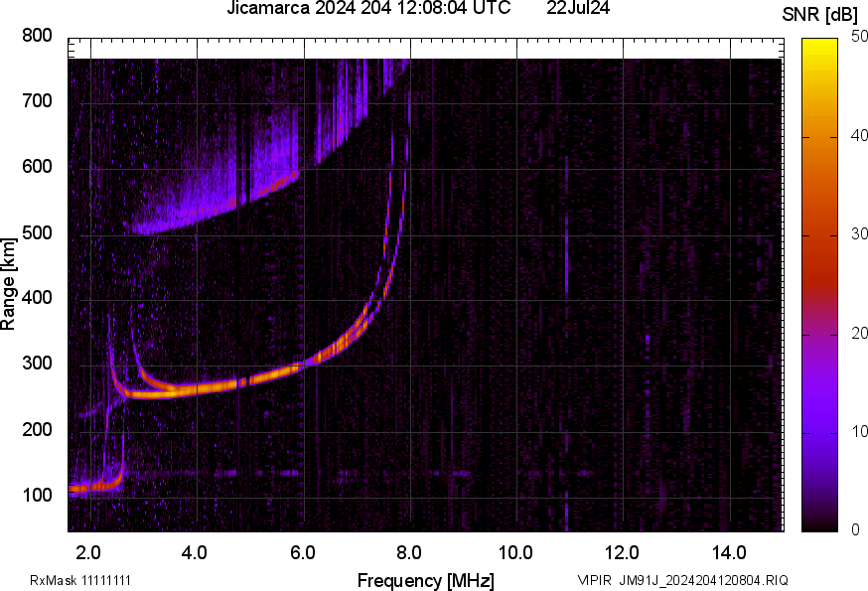Click the 22Jul24 date label

(578, 9)
